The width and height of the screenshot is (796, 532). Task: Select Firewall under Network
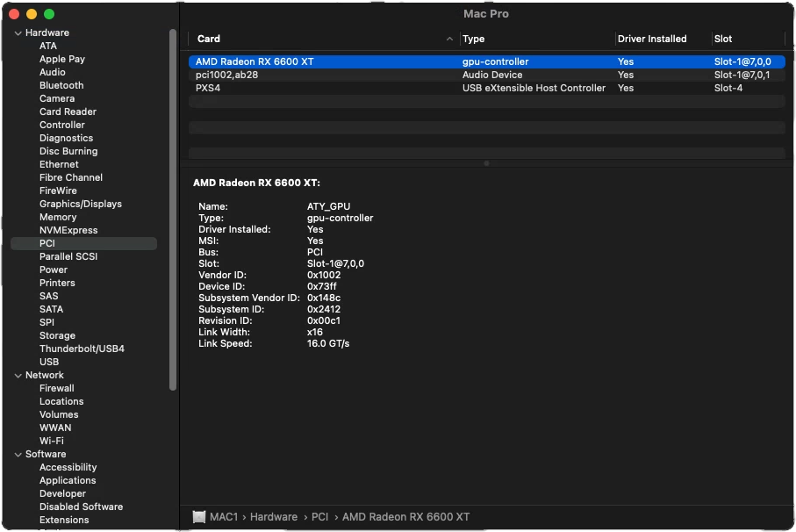click(57, 389)
